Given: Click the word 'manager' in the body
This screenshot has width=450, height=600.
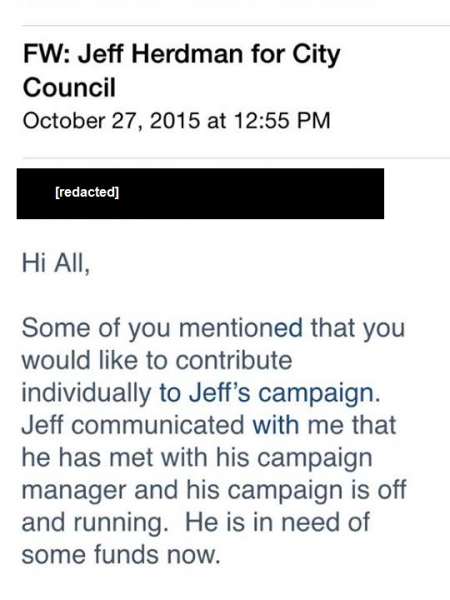Looking at the screenshot, I should point(73,491).
